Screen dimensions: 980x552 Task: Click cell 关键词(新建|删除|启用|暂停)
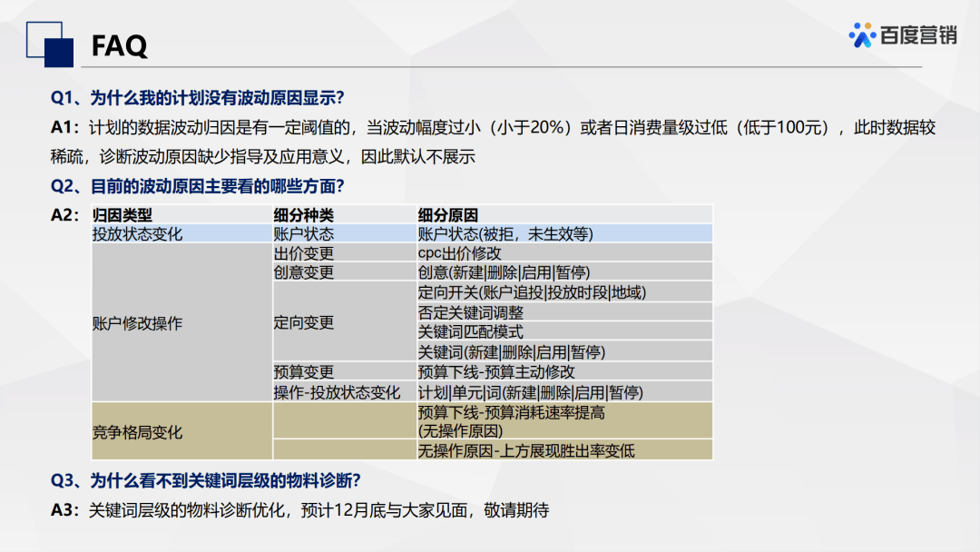click(564, 351)
